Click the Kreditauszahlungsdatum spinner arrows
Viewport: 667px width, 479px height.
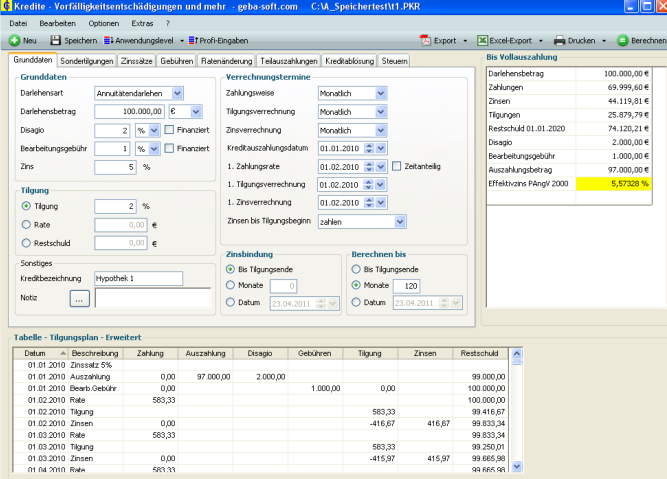369,148
